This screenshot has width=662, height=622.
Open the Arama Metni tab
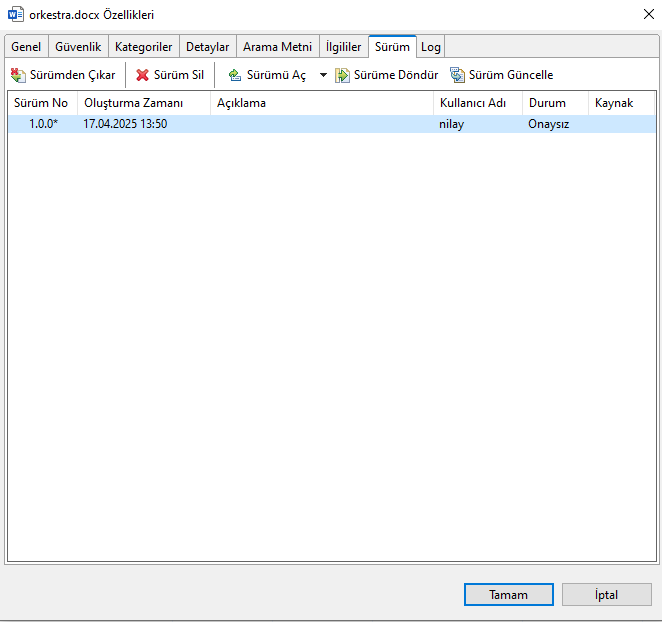pyautogui.click(x=277, y=47)
